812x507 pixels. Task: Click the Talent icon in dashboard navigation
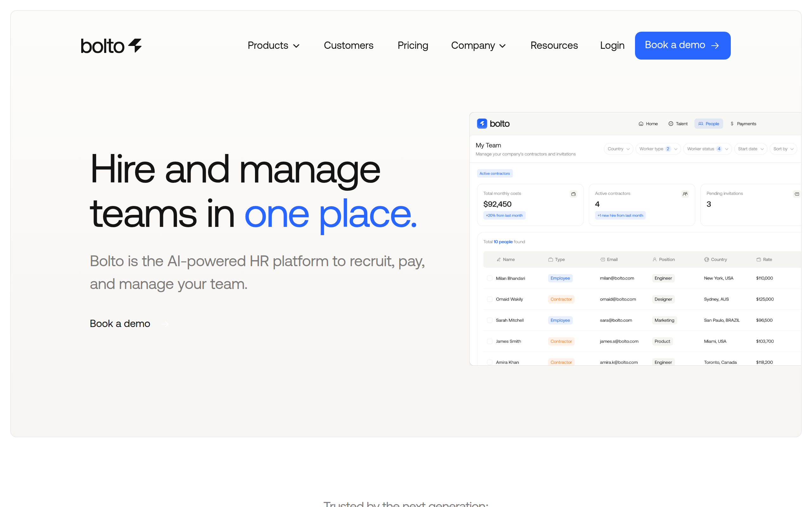pyautogui.click(x=671, y=124)
